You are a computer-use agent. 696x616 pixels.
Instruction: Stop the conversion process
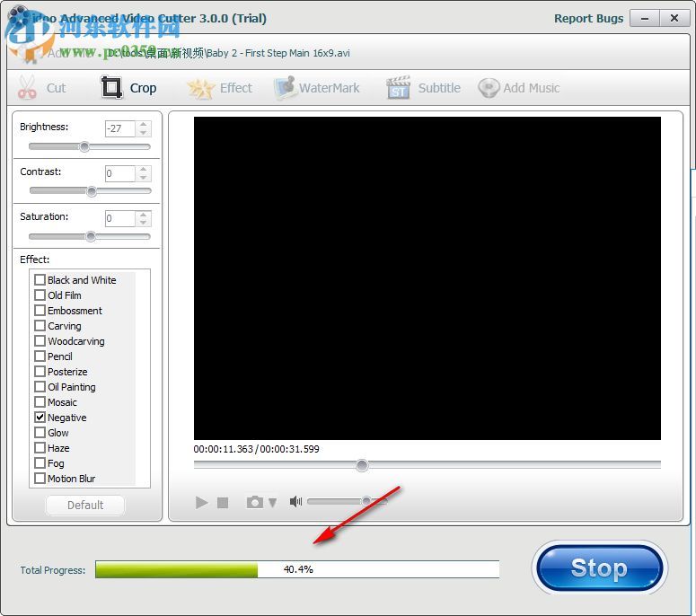599,568
